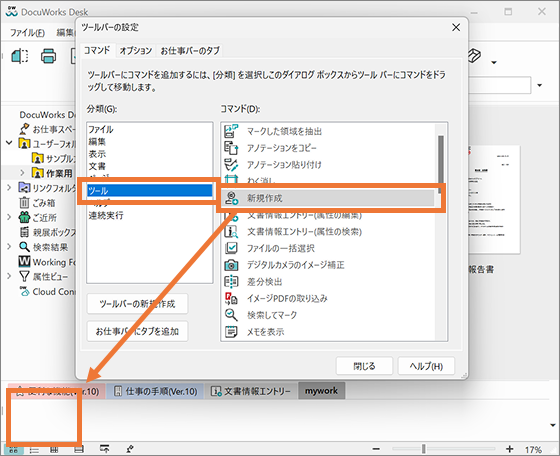Screen dimensions: 560x456
Task: Switch to list view icon in status bar
Action: click(x=34, y=450)
